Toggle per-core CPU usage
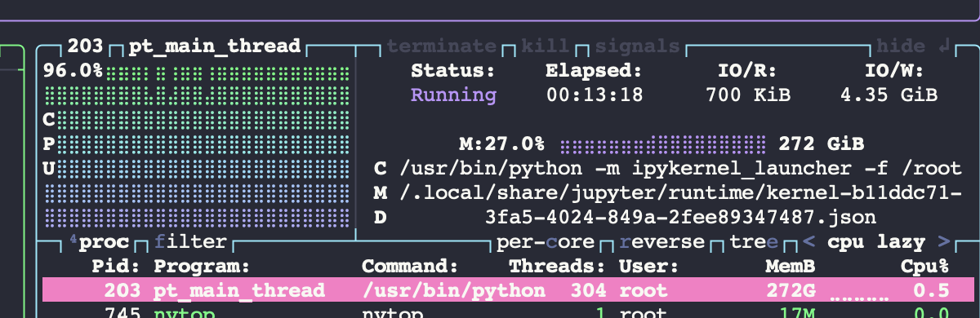 click(546, 242)
